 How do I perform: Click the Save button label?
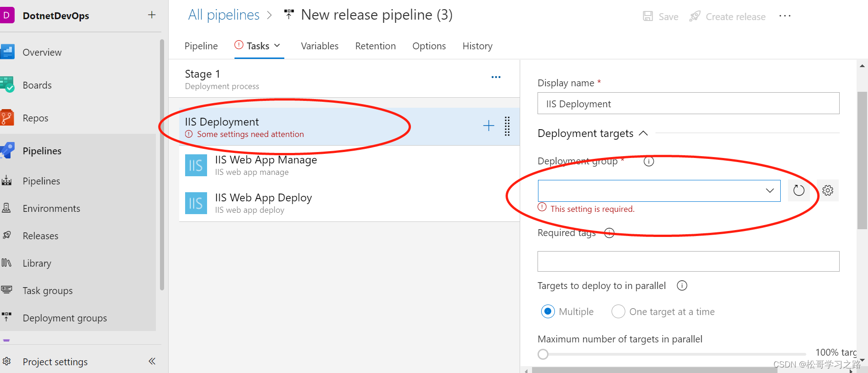pyautogui.click(x=668, y=17)
